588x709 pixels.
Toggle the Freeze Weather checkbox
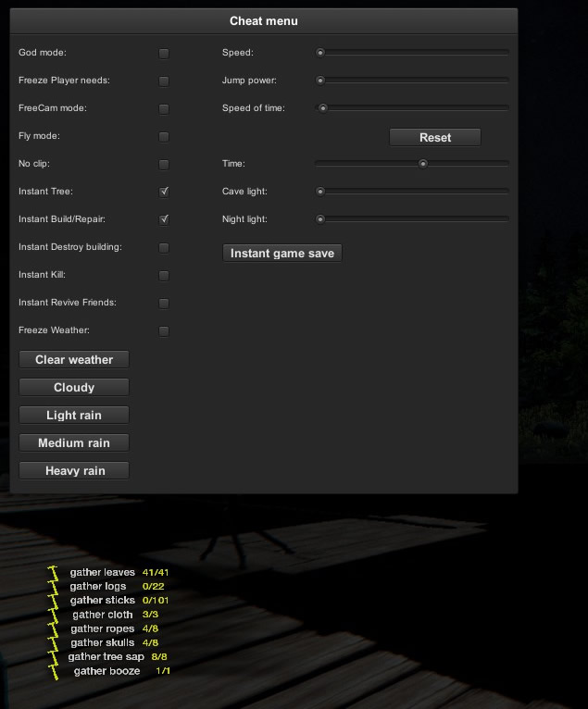pyautogui.click(x=164, y=331)
